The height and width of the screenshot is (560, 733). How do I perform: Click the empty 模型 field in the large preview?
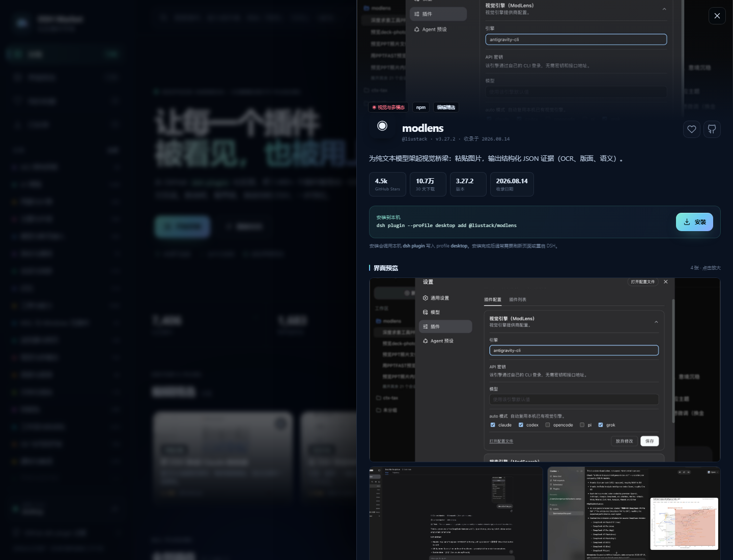coord(574,400)
